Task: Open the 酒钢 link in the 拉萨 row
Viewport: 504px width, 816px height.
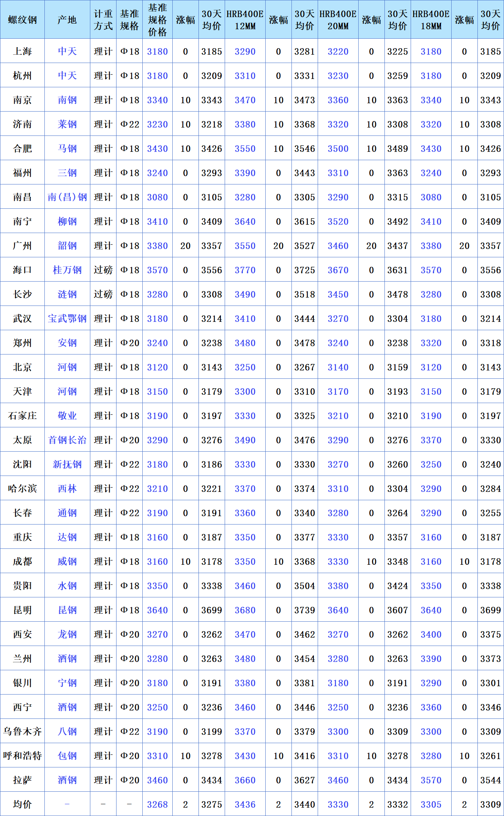Action: [x=67, y=780]
